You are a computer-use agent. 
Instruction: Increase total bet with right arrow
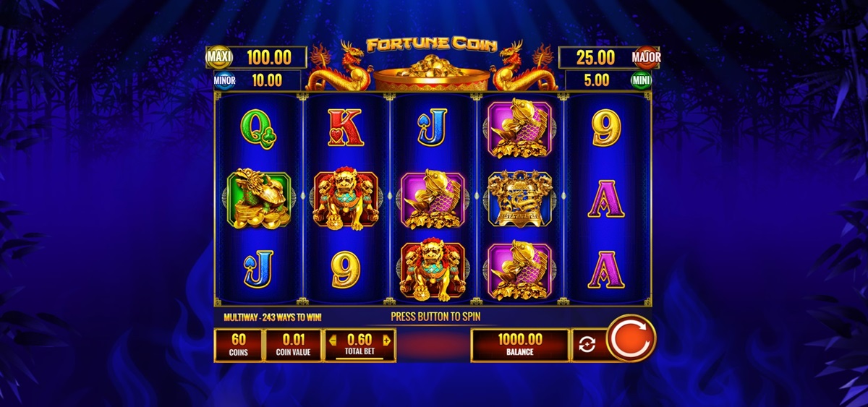(x=387, y=339)
